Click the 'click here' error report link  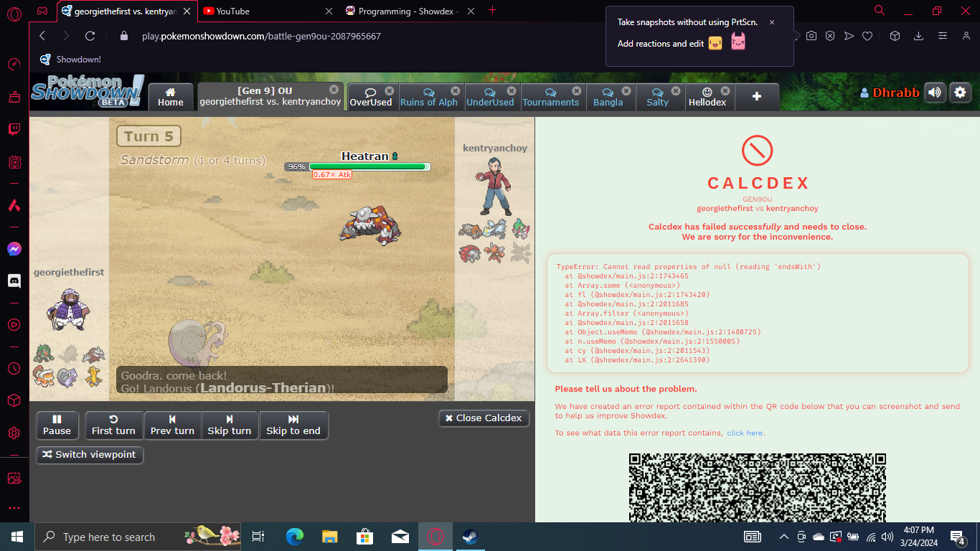[745, 433]
